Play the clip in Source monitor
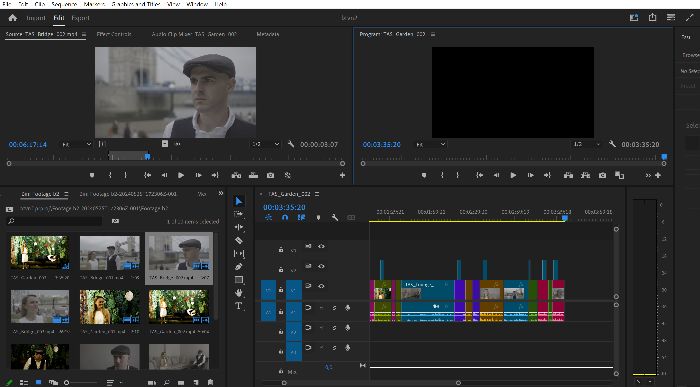This screenshot has width=700, height=387. pyautogui.click(x=181, y=175)
